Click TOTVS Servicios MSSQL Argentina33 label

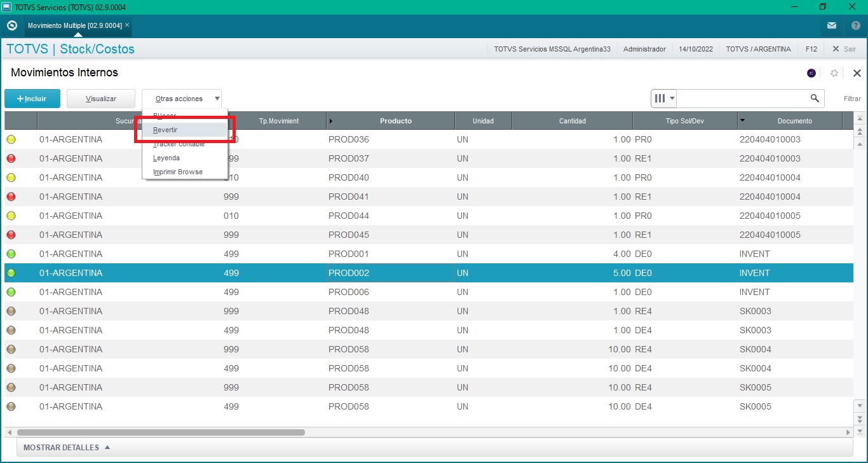[x=552, y=49]
